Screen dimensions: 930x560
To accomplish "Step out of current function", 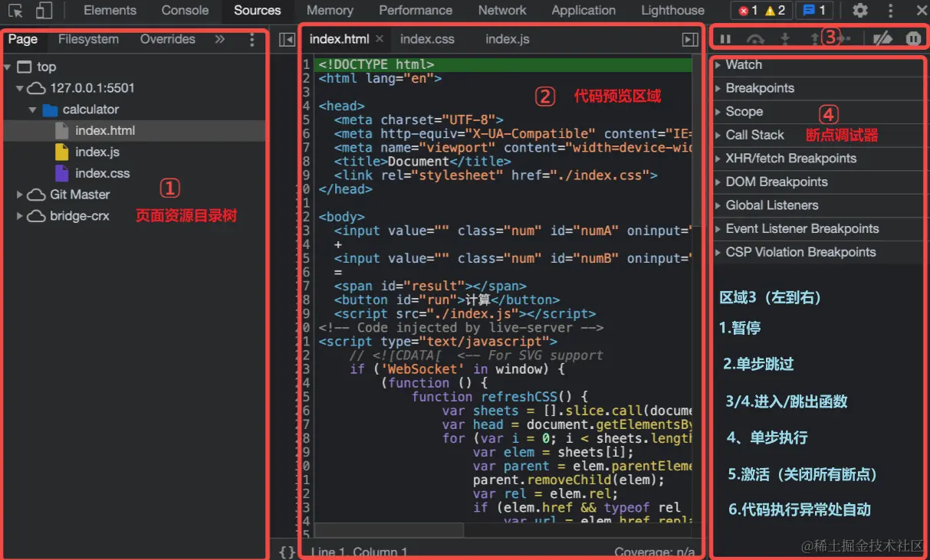I will click(815, 38).
